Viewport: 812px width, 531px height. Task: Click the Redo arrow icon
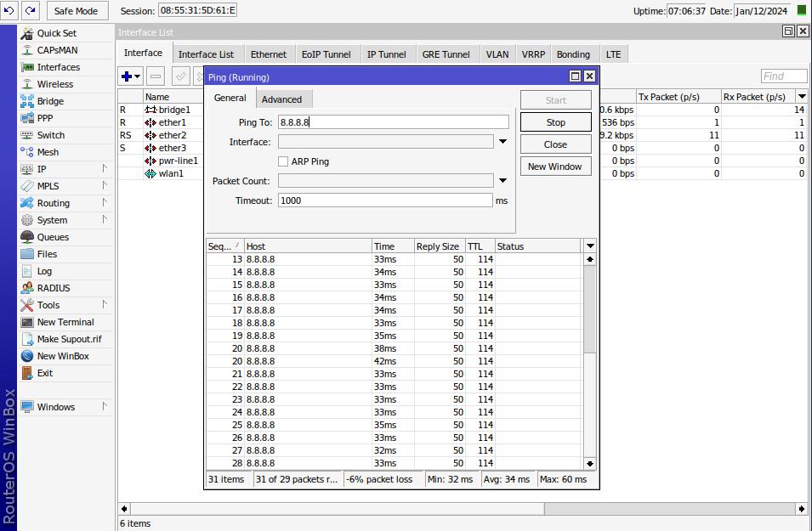click(x=31, y=10)
